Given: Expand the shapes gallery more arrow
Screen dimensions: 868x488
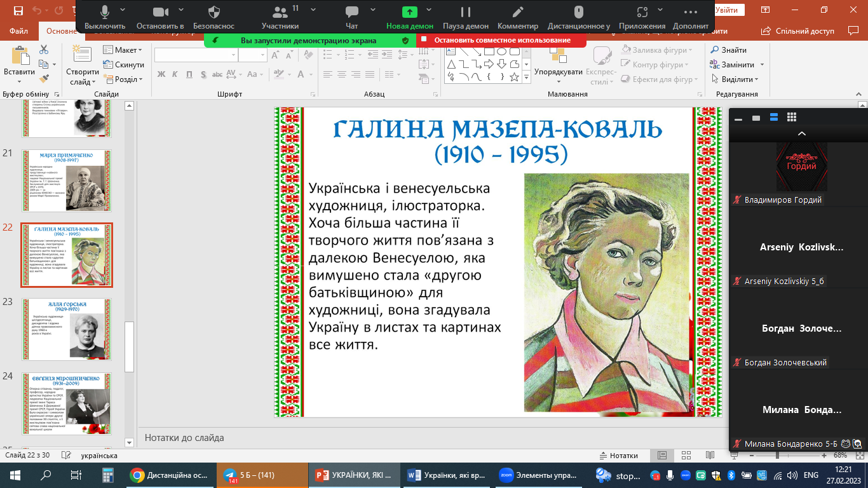Looking at the screenshot, I should [x=526, y=78].
